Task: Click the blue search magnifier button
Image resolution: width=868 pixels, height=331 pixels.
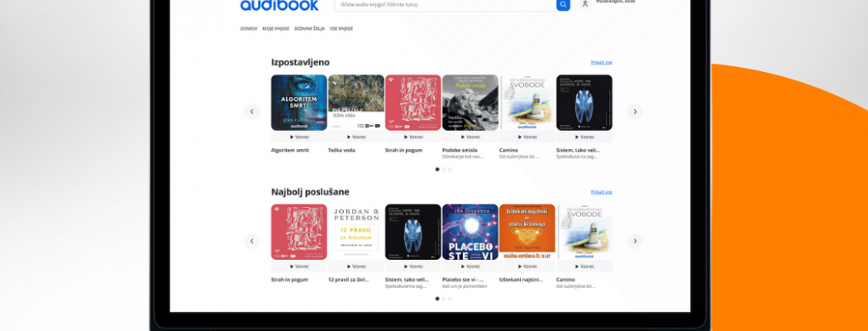Action: point(563,4)
